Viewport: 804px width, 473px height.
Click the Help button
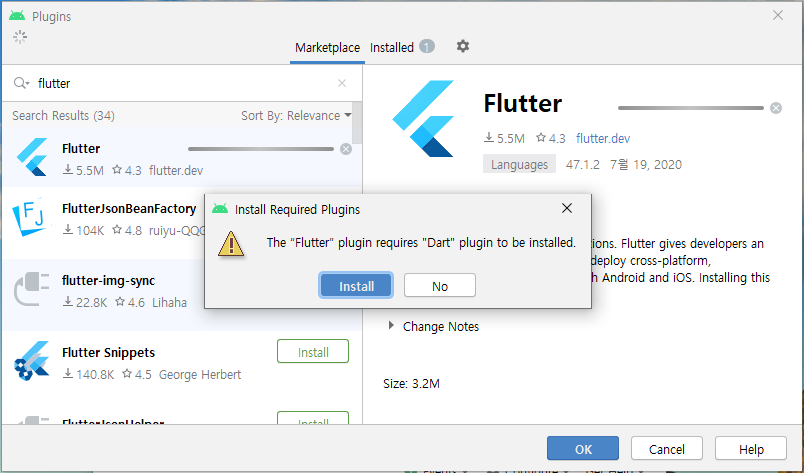click(751, 449)
